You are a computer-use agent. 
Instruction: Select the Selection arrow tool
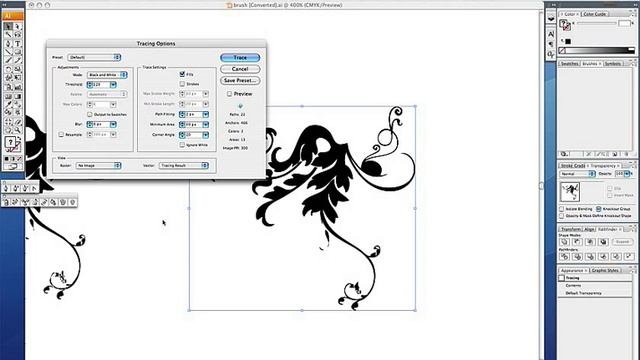pos(8,26)
